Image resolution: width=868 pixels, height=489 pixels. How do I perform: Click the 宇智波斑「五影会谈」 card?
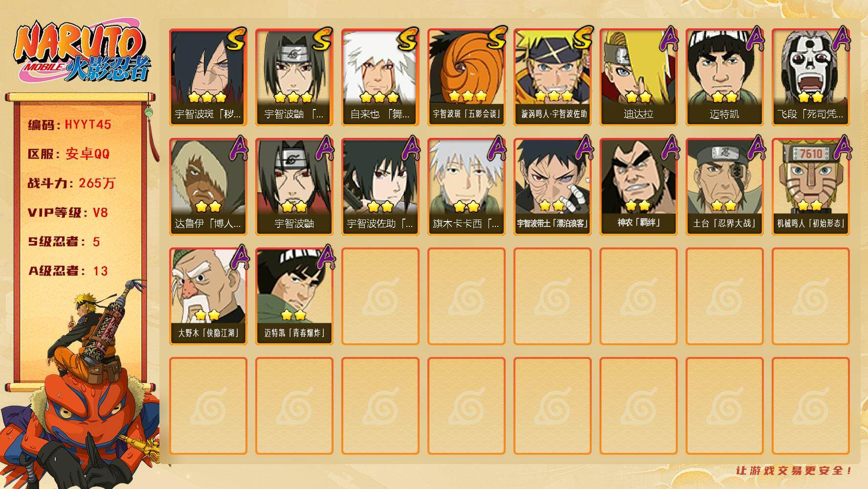coord(466,77)
